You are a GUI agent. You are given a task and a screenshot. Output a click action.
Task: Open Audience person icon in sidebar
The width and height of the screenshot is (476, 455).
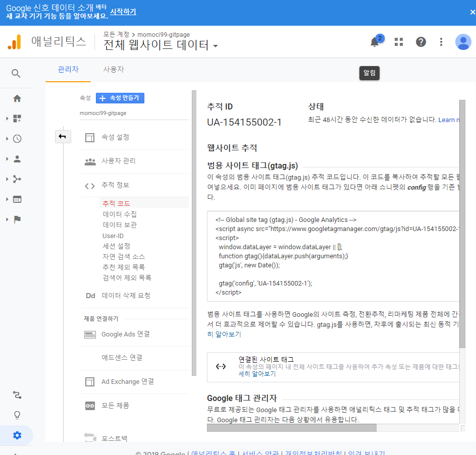pos(17,159)
